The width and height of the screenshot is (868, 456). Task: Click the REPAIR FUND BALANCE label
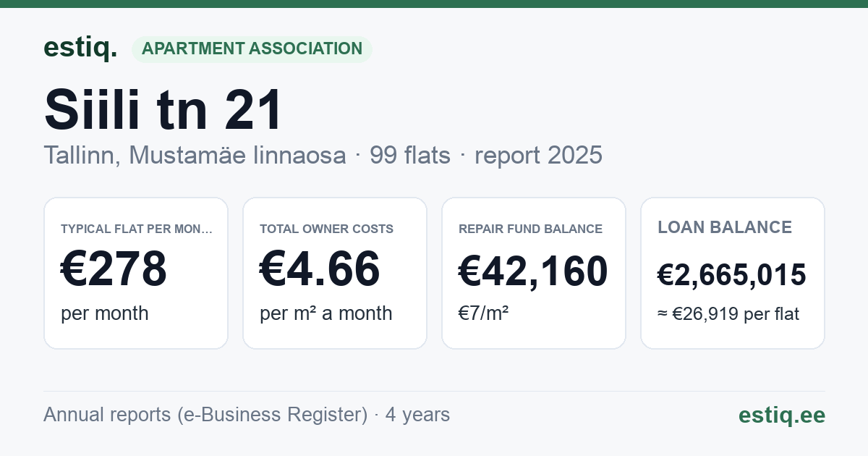click(x=530, y=229)
